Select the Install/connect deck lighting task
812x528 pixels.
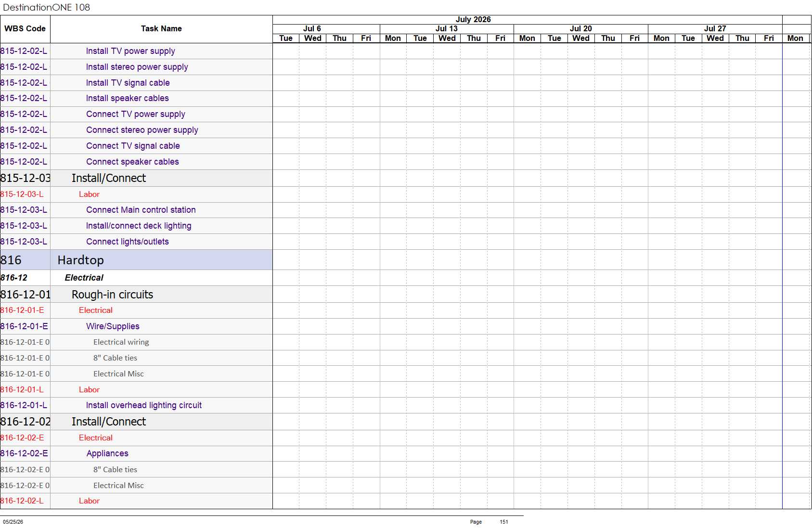pos(139,226)
